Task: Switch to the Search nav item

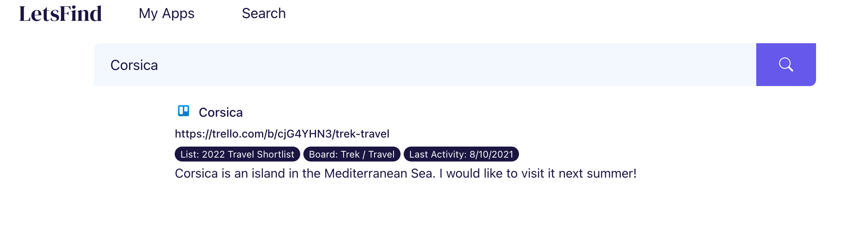Action: click(264, 13)
